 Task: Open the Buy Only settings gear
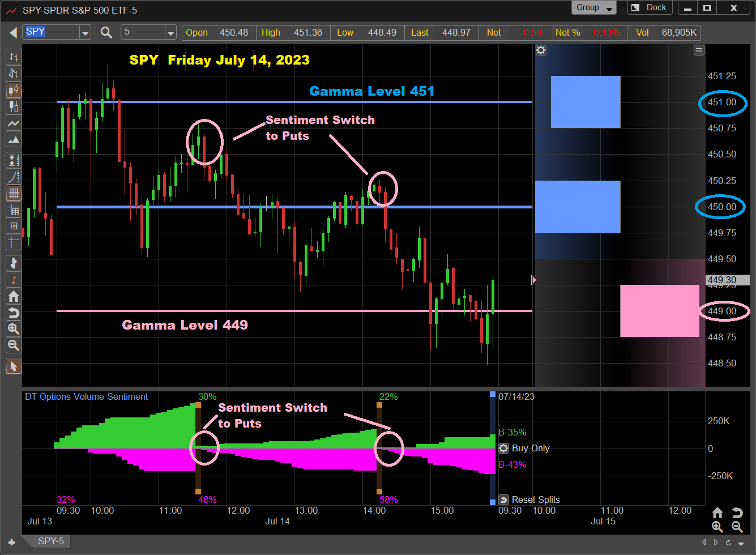tap(504, 449)
